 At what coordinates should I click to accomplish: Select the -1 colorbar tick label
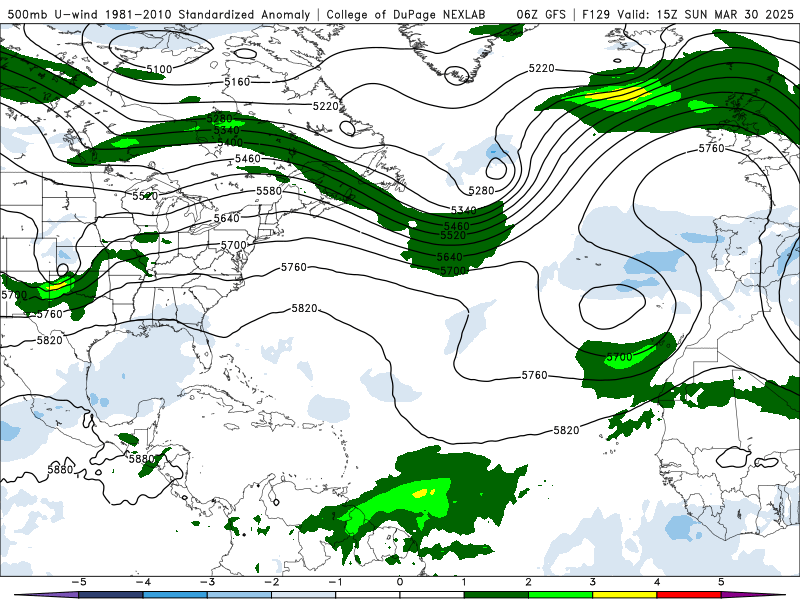pyautogui.click(x=335, y=582)
